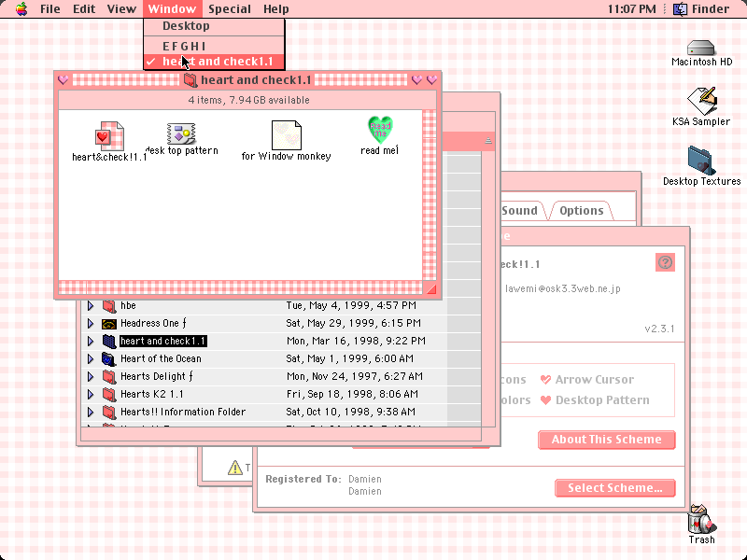This screenshot has height=560, width=747.
Task: Switch to the Options tab
Action: pyautogui.click(x=581, y=211)
